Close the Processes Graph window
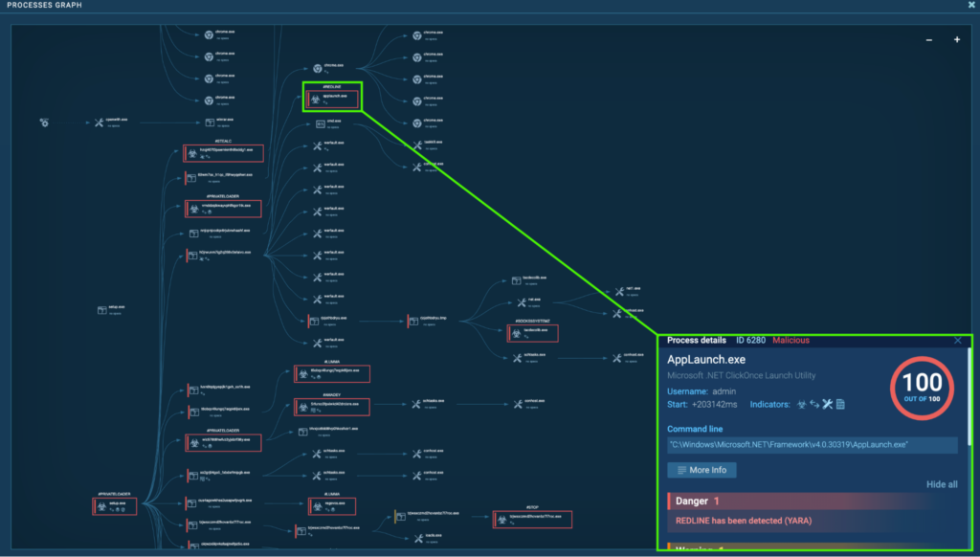Screen dimensions: 980x557 (x=971, y=6)
